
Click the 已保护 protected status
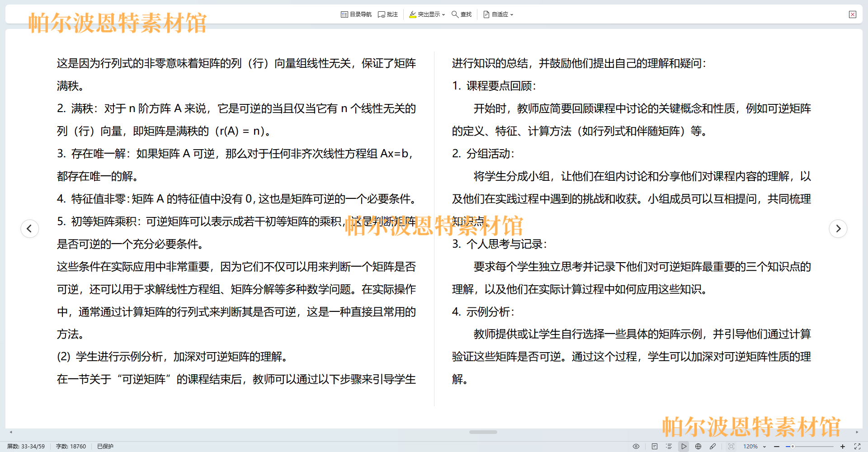pyautogui.click(x=105, y=446)
